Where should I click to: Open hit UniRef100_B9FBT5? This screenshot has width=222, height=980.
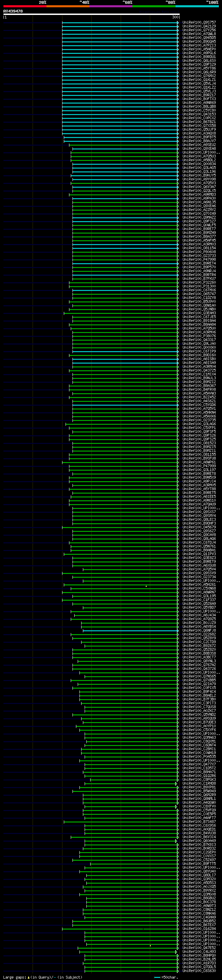[x=199, y=137]
